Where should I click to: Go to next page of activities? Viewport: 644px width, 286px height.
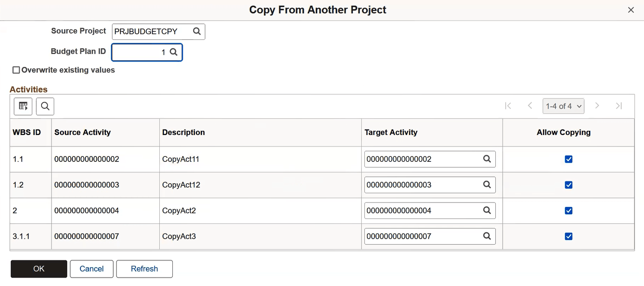click(x=597, y=106)
